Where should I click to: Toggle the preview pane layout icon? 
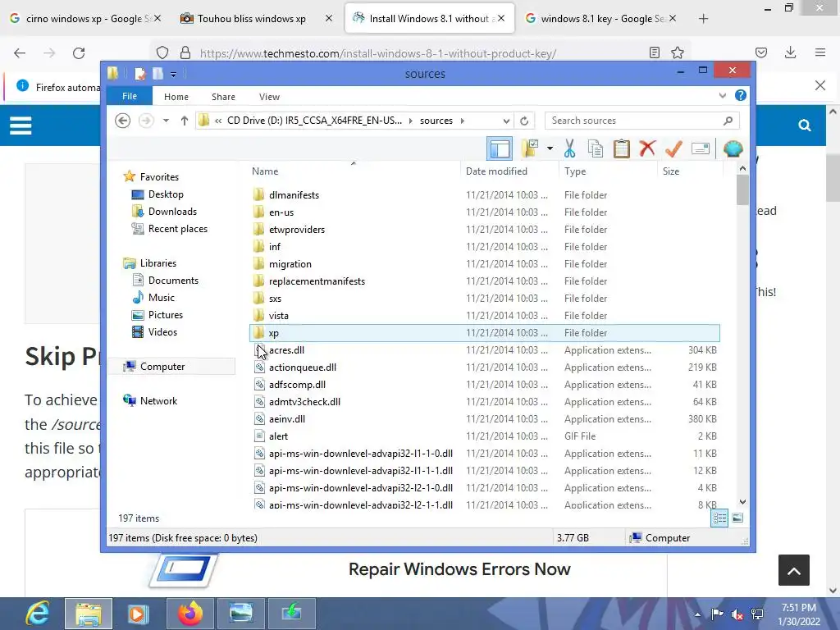click(500, 148)
